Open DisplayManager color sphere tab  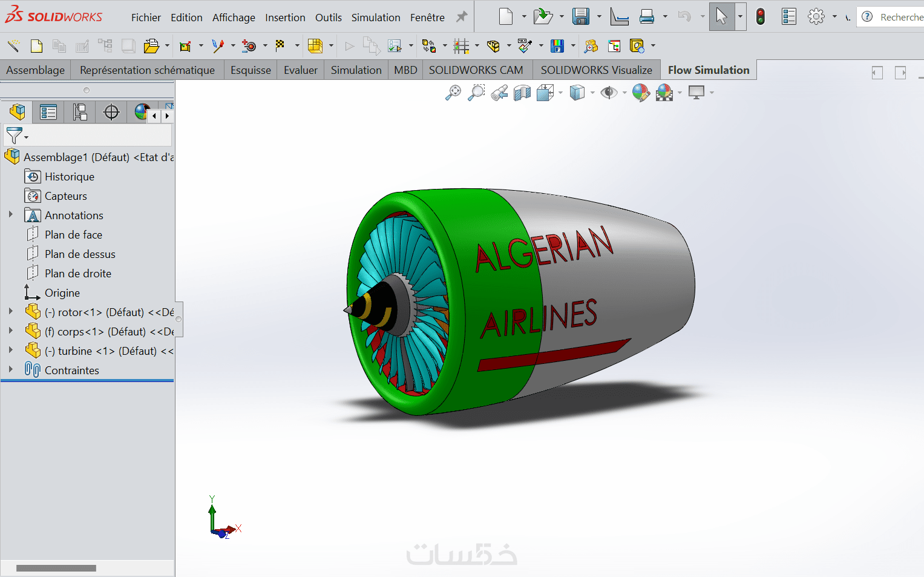point(141,112)
